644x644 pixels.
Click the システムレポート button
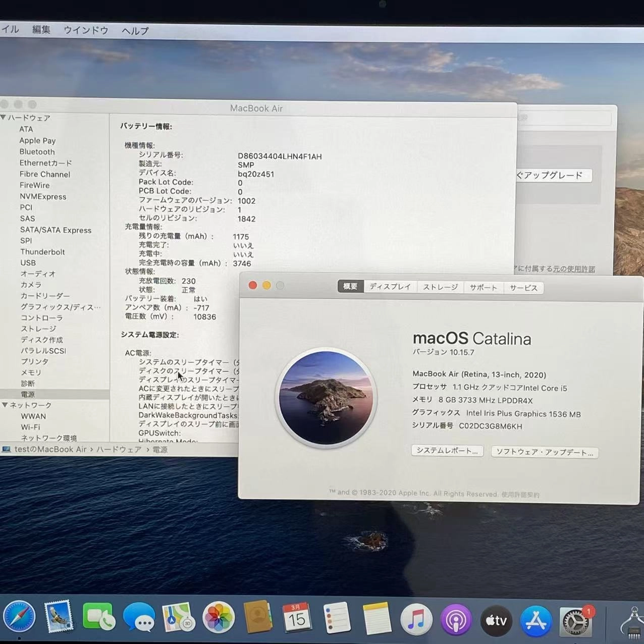point(447,451)
